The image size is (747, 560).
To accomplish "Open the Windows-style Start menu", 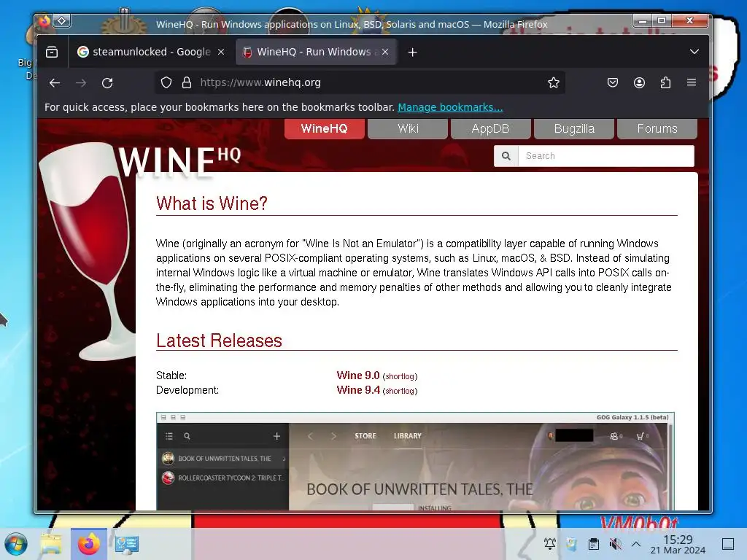I will coord(15,544).
